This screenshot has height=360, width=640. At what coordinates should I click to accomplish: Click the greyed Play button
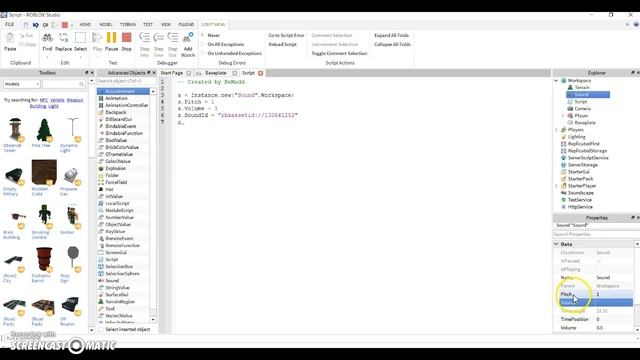97,38
